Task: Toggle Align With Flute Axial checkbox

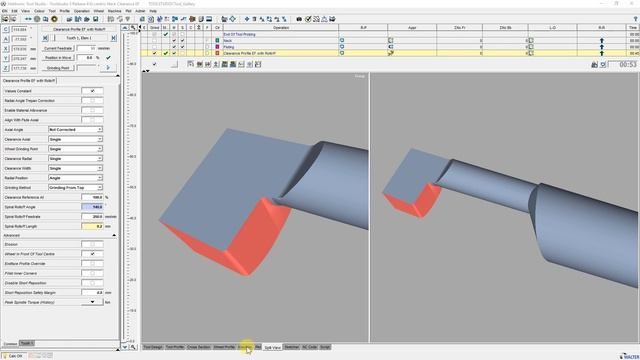Action: (x=92, y=120)
